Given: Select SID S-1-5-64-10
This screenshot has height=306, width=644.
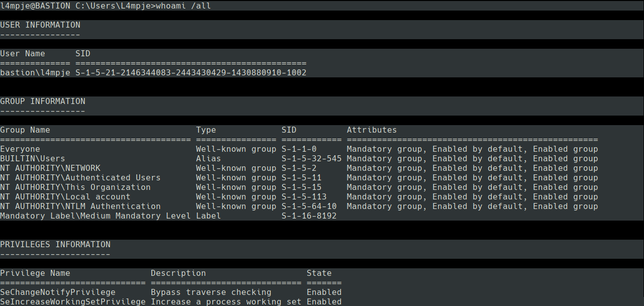Looking at the screenshot, I should [x=309, y=207].
